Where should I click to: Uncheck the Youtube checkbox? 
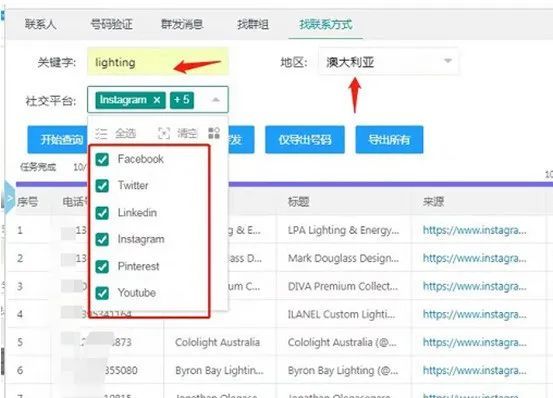[102, 293]
